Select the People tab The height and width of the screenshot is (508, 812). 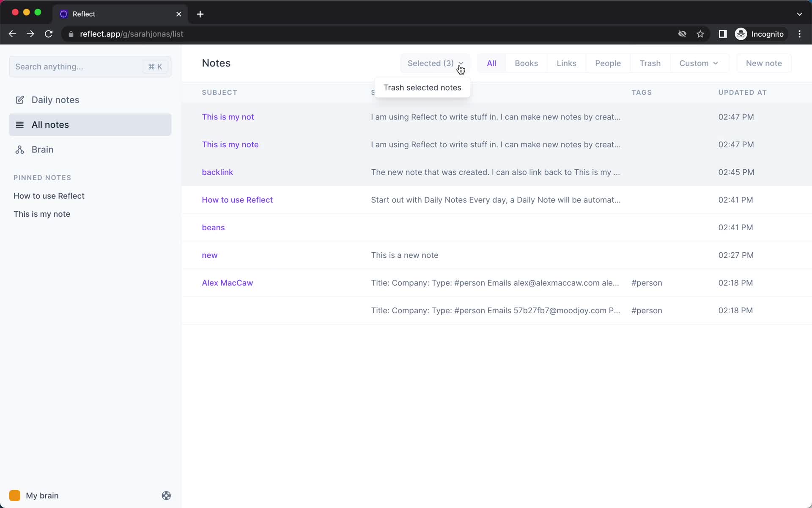(607, 63)
